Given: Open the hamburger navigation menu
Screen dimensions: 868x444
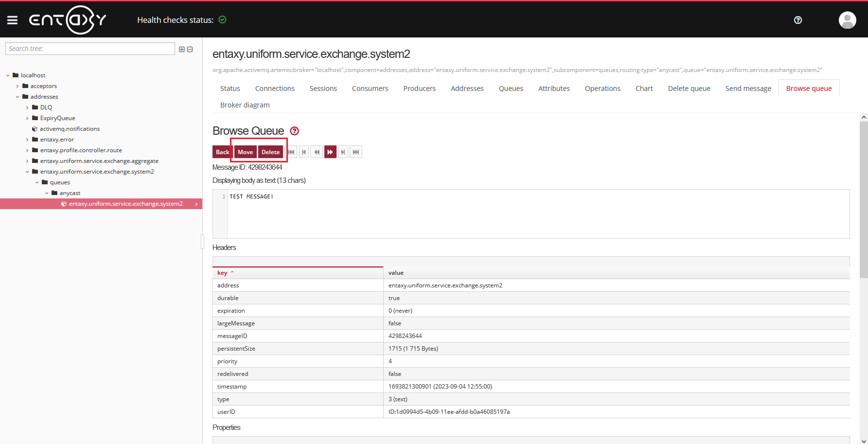Looking at the screenshot, I should click(x=12, y=19).
